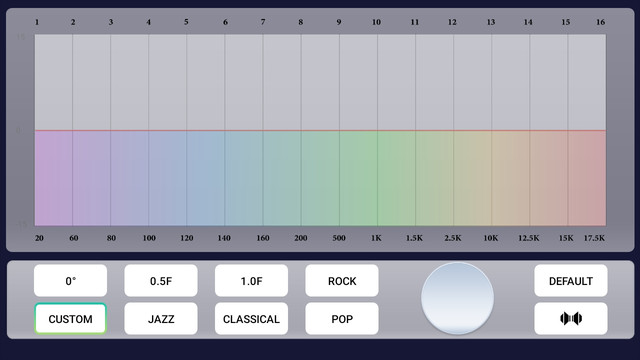
Task: Select the JAZZ preset
Action: (x=161, y=318)
